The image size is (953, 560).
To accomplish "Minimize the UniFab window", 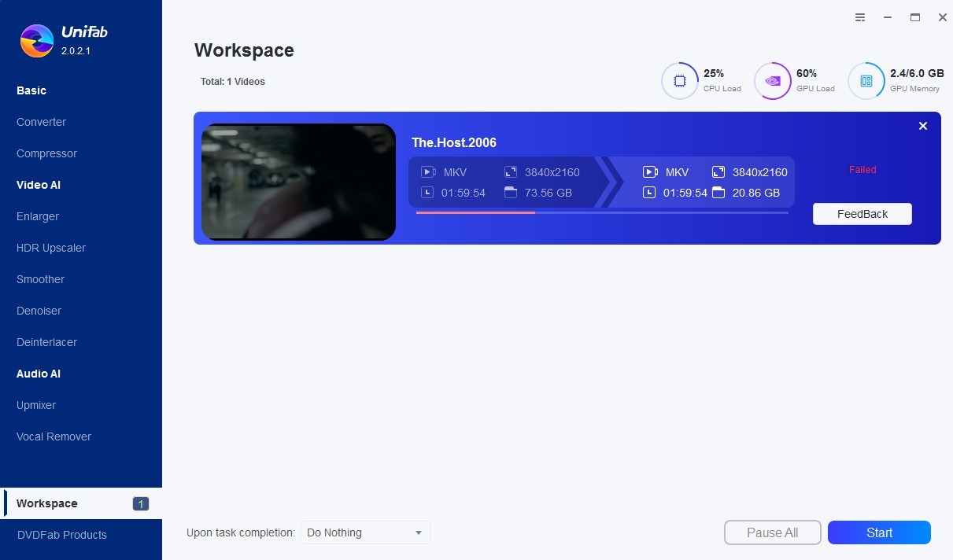I will (888, 17).
